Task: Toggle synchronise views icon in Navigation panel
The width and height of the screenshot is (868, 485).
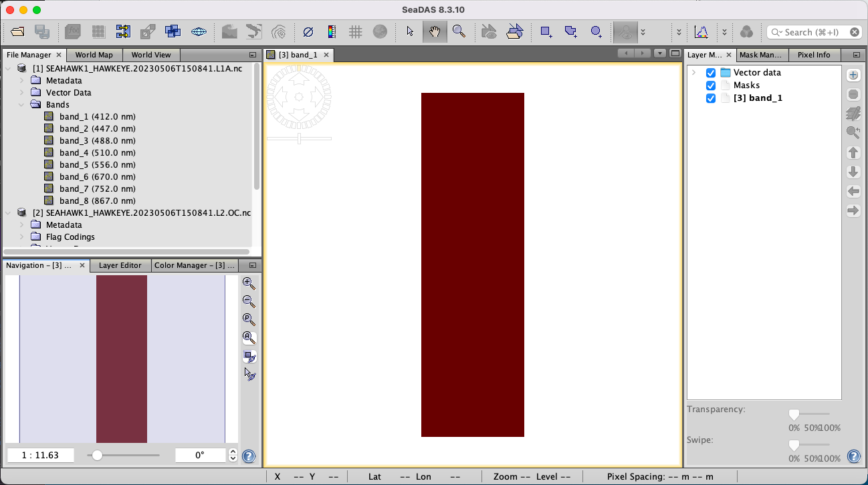Action: tap(249, 357)
